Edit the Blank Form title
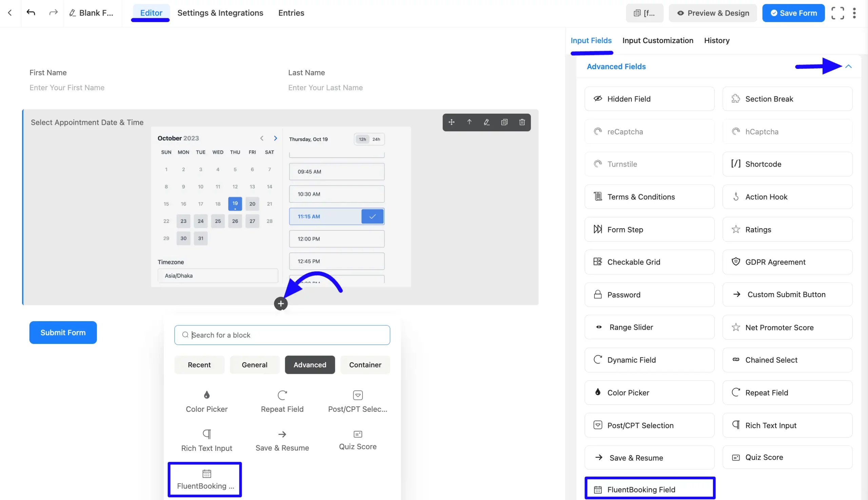Screen dimensions: 868x500 [91, 13]
